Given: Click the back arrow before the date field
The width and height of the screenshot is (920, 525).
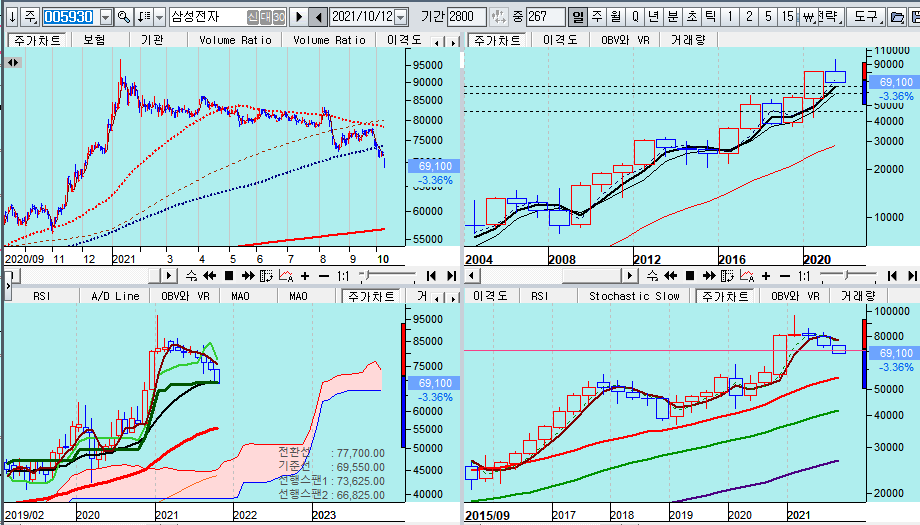Looking at the screenshot, I should click(x=318, y=17).
